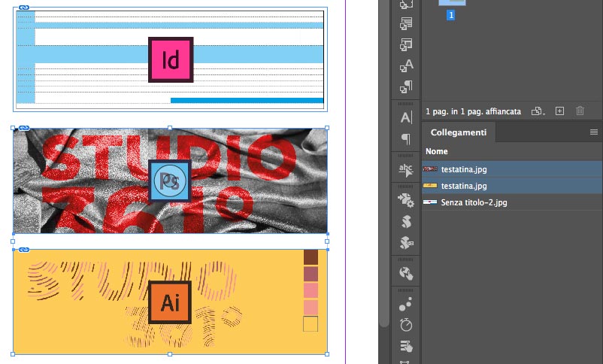
Task: Open the Hyperlinks panel (abc cursor icon)
Action: point(406,170)
